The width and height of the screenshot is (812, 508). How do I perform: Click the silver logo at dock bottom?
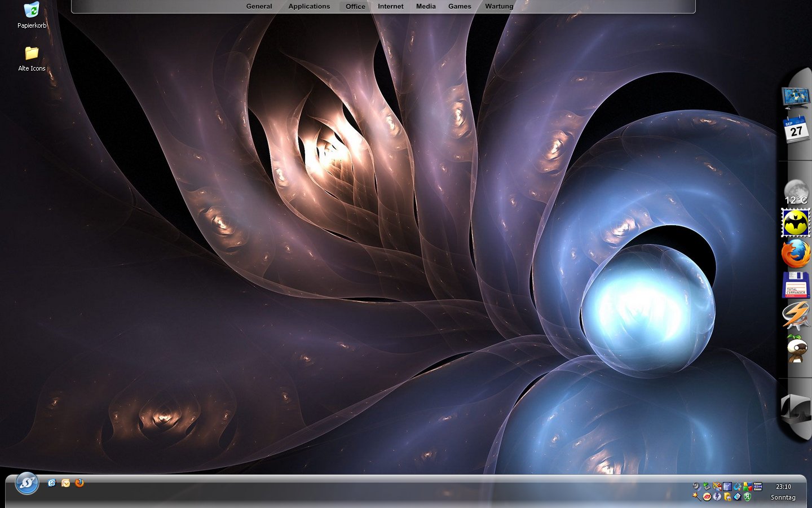(x=795, y=408)
